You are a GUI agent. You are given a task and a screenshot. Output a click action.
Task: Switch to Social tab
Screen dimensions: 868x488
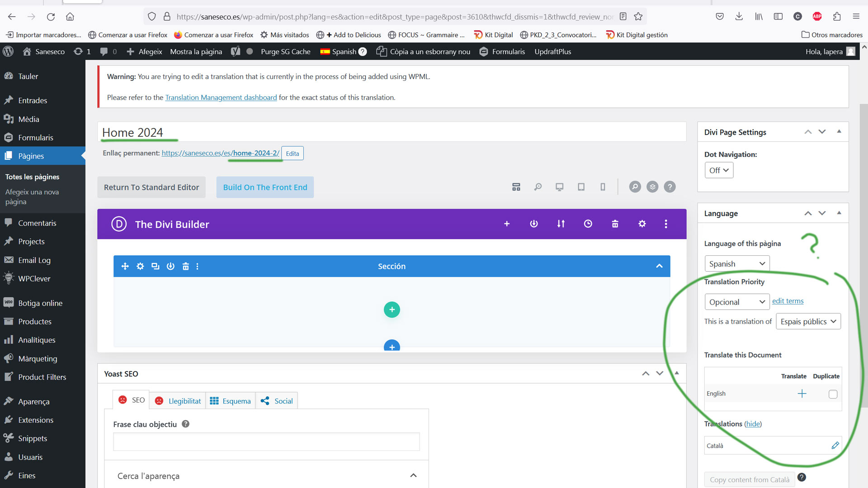(276, 401)
